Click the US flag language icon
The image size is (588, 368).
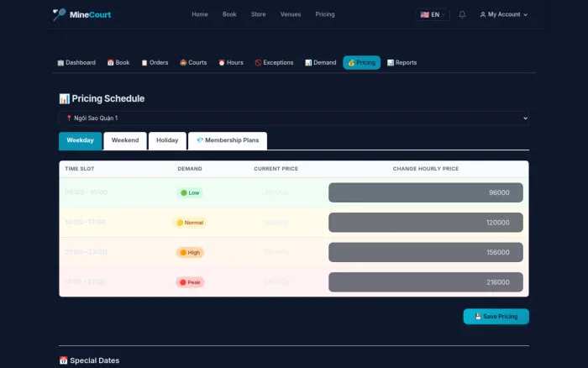click(424, 14)
